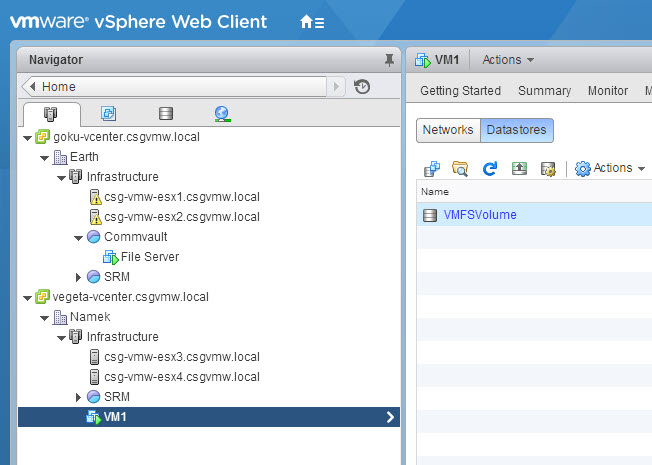Click the VMFSVolume datastore icon
This screenshot has height=465, width=652.
pyautogui.click(x=430, y=215)
